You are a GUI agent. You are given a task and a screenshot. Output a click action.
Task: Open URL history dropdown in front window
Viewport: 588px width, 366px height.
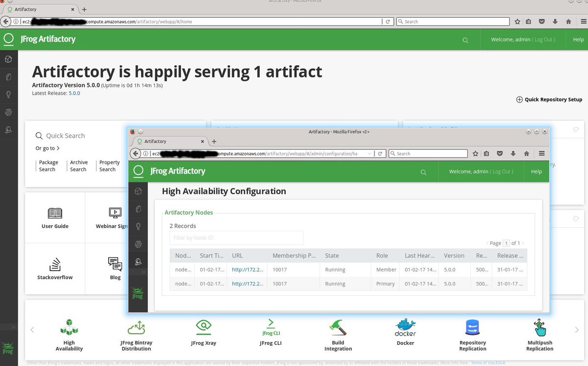coord(369,154)
